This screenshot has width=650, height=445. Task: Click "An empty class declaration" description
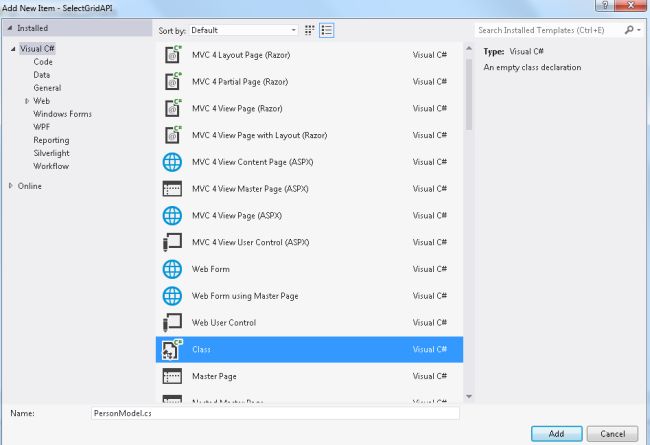click(532, 67)
